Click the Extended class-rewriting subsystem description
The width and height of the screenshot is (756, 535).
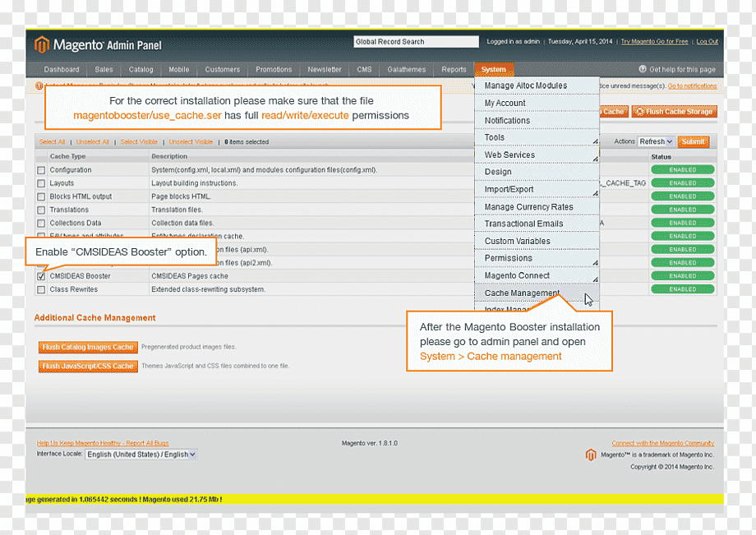click(x=208, y=289)
